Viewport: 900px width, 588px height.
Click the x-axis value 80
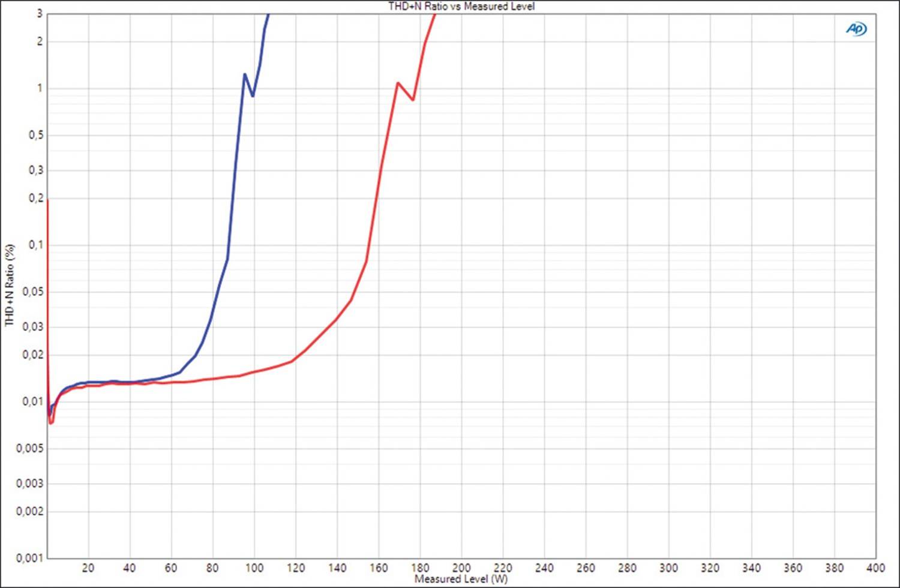tap(212, 568)
